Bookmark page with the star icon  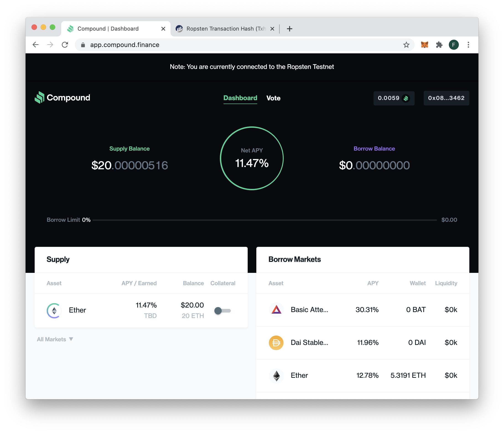coord(406,45)
